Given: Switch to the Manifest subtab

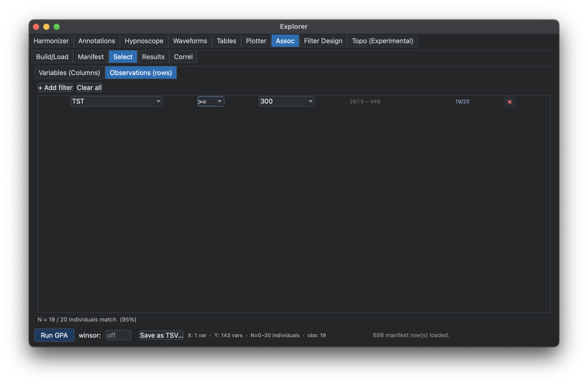Looking at the screenshot, I should (x=91, y=57).
